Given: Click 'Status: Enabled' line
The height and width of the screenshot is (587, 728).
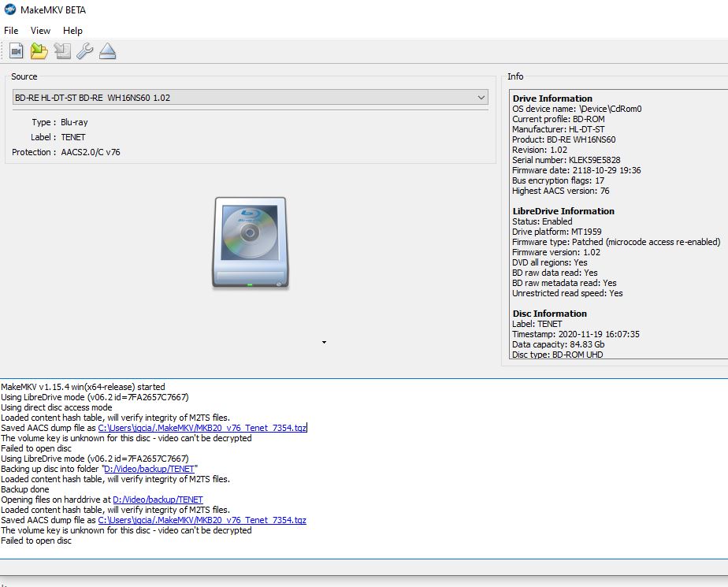Looking at the screenshot, I should (x=542, y=221).
